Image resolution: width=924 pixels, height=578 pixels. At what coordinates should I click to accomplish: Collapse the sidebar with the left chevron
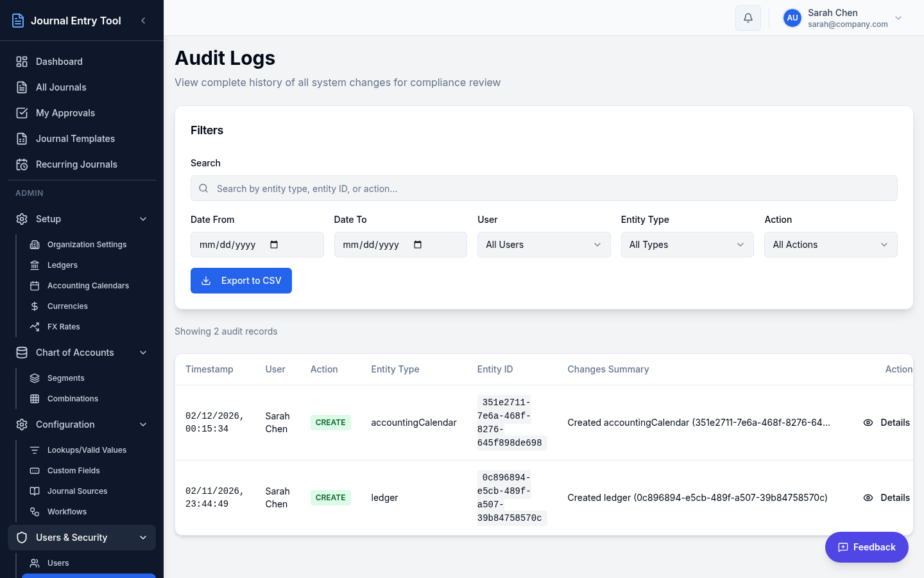[143, 21]
